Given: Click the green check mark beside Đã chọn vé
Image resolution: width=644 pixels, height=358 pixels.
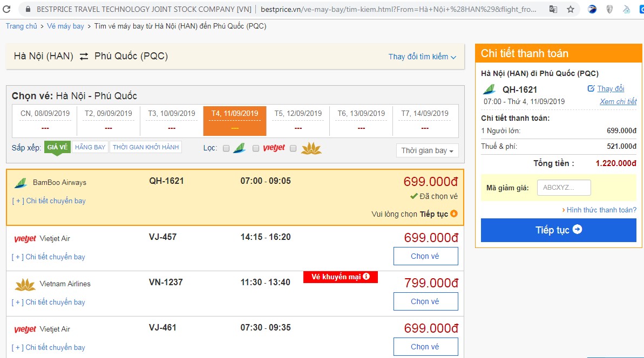Looking at the screenshot, I should pyautogui.click(x=414, y=196).
